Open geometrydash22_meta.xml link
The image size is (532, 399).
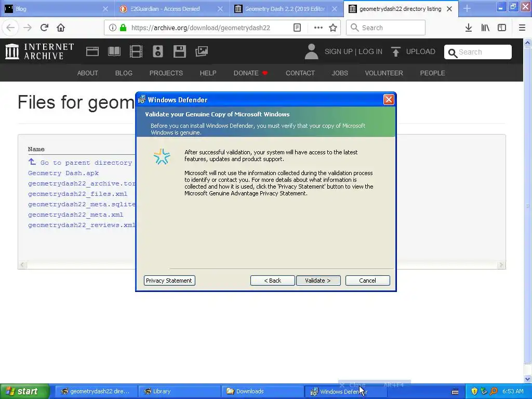(x=76, y=215)
